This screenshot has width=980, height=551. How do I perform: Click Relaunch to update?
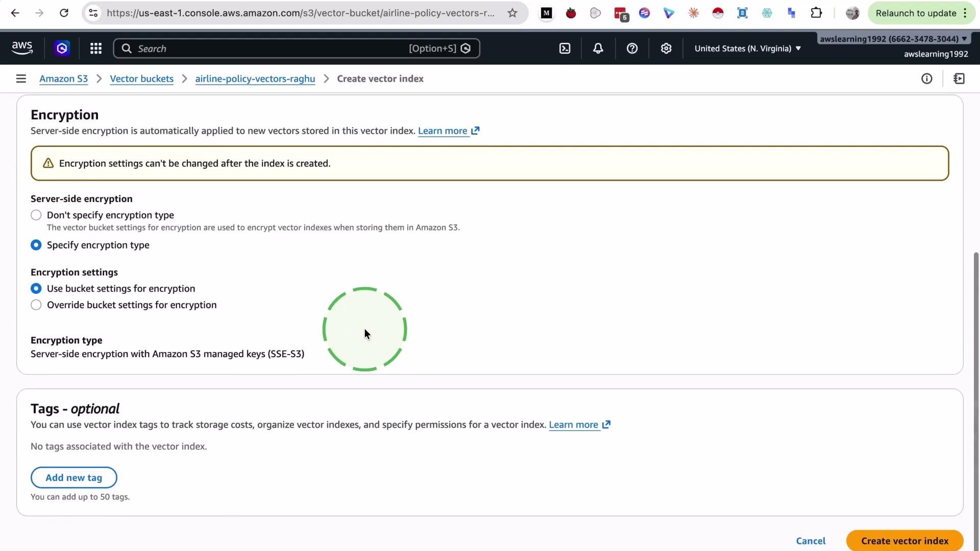916,13
